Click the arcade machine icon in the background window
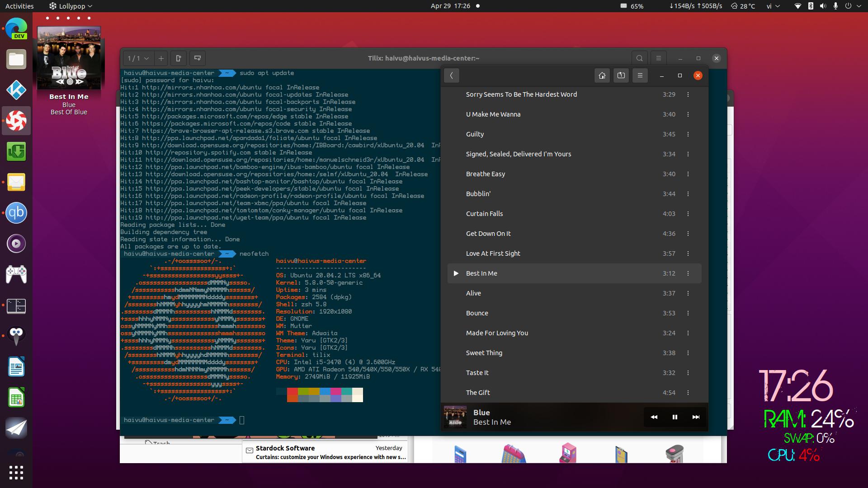 click(568, 453)
